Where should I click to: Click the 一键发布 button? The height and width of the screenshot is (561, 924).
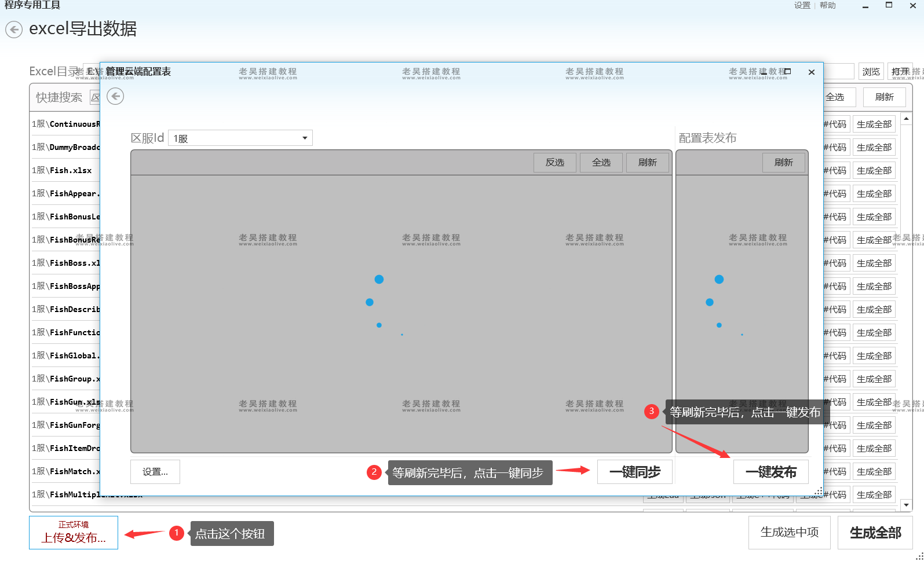[x=770, y=472]
